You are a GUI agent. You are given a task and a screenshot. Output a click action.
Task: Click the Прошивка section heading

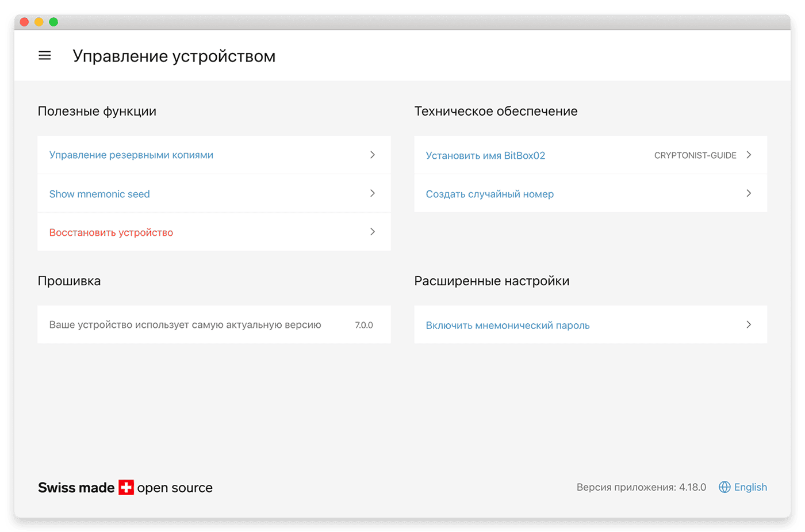[x=69, y=281]
